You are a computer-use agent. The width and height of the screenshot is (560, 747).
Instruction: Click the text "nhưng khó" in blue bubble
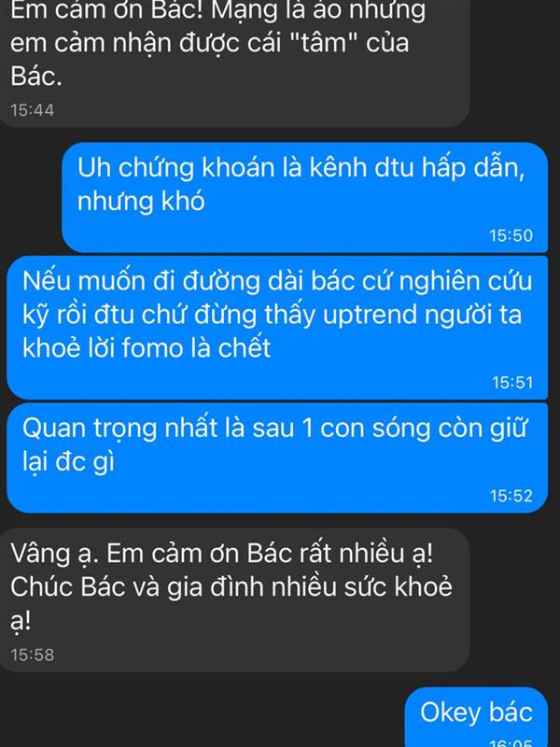coord(141,201)
